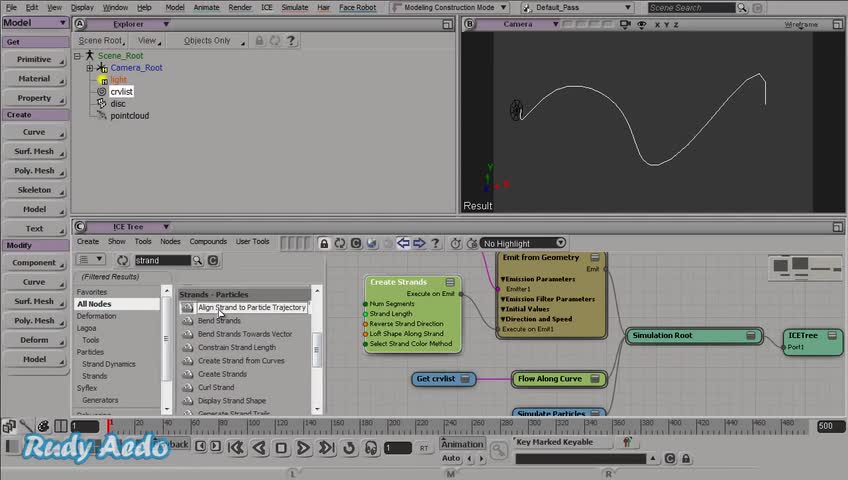Screen dimensions: 848x480
Task: Refresh the ICE Tree view
Action: (340, 243)
